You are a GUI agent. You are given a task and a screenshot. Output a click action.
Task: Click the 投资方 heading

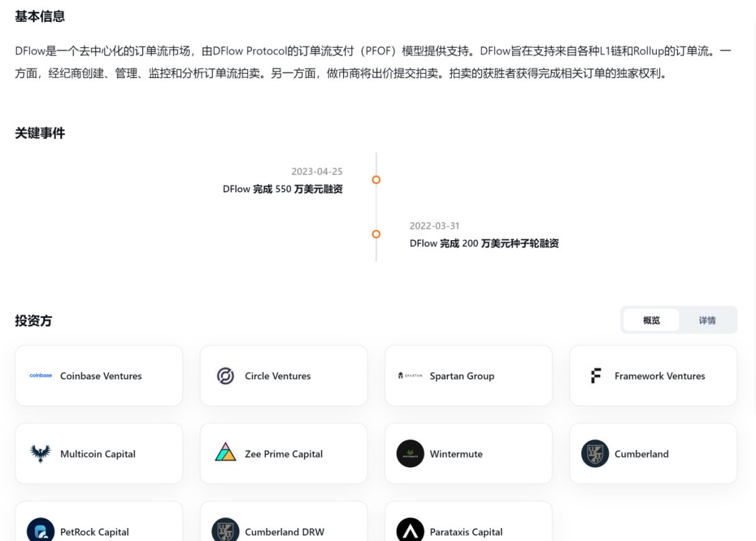pos(33,321)
